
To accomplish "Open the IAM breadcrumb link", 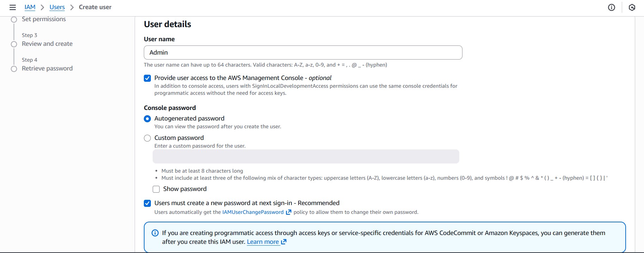I will click(30, 7).
